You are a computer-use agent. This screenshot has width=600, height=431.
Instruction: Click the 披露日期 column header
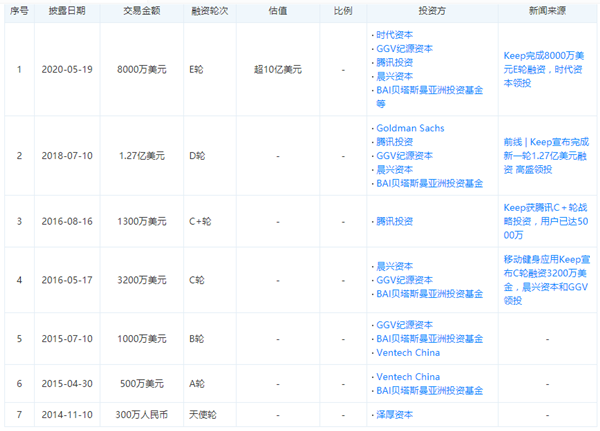point(67,11)
